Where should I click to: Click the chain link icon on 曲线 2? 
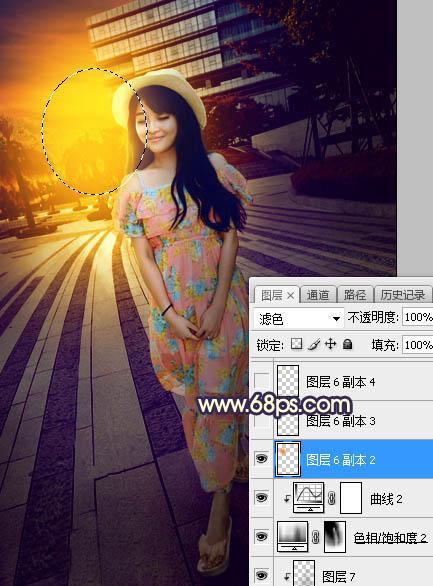point(331,498)
